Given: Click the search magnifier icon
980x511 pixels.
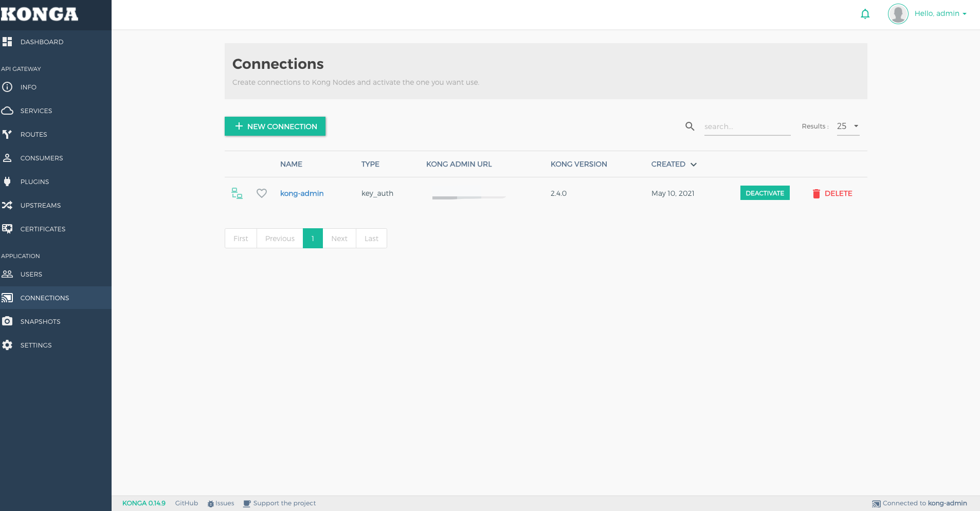Looking at the screenshot, I should [690, 126].
